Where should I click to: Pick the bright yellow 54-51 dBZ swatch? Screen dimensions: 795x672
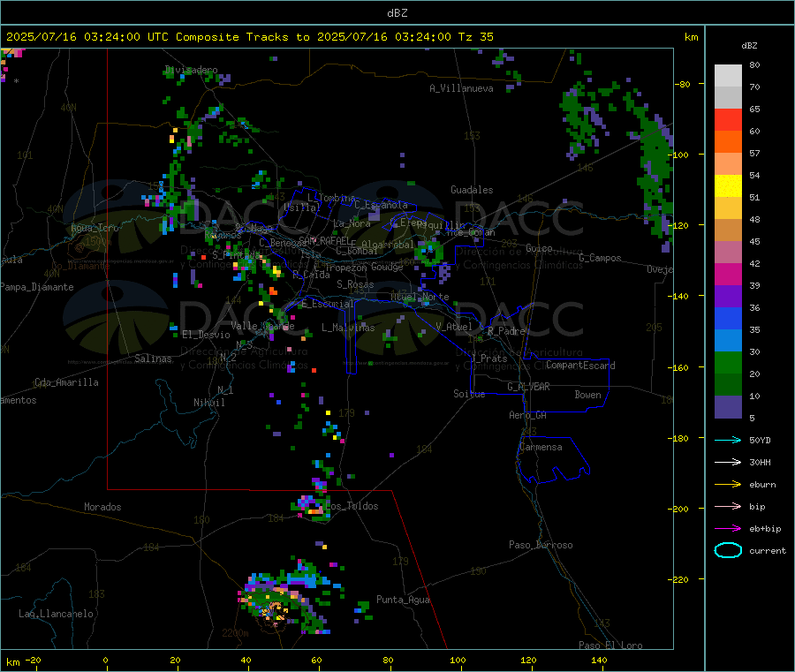coord(728,186)
